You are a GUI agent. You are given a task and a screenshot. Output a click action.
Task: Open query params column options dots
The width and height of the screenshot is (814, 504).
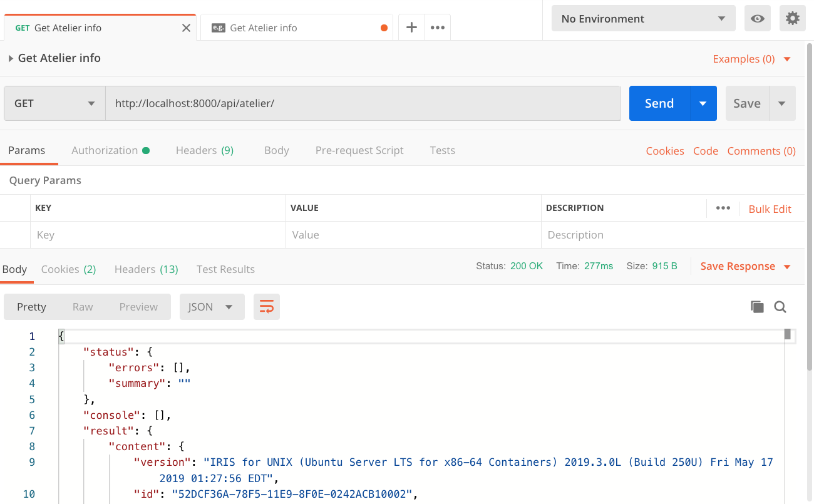click(723, 208)
